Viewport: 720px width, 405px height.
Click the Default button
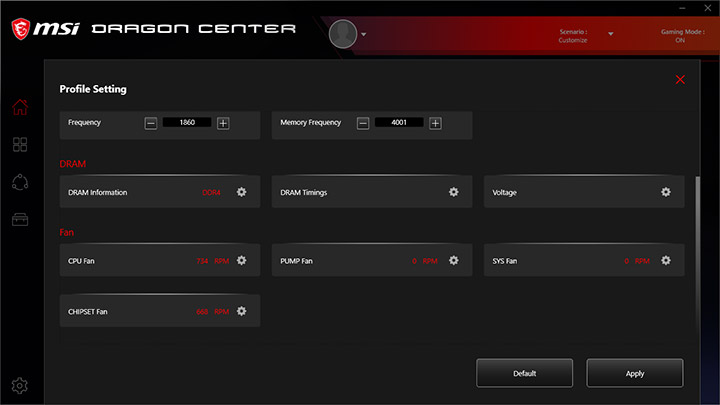tap(524, 373)
